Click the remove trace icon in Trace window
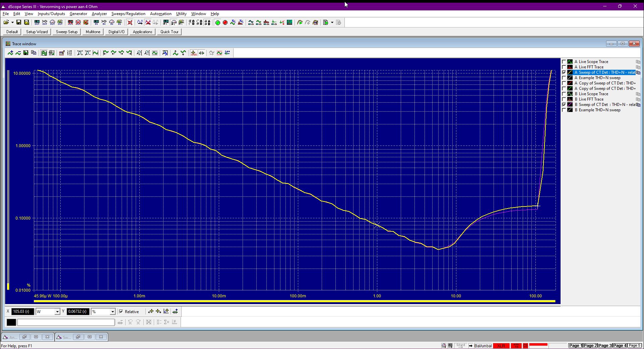Image resolution: width=644 pixels, height=349 pixels. click(18, 53)
